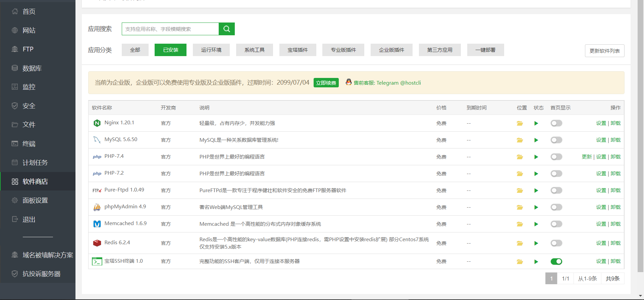Open Telegram @hostcli pre-sales link
The width and height of the screenshot is (644, 300).
tap(387, 83)
